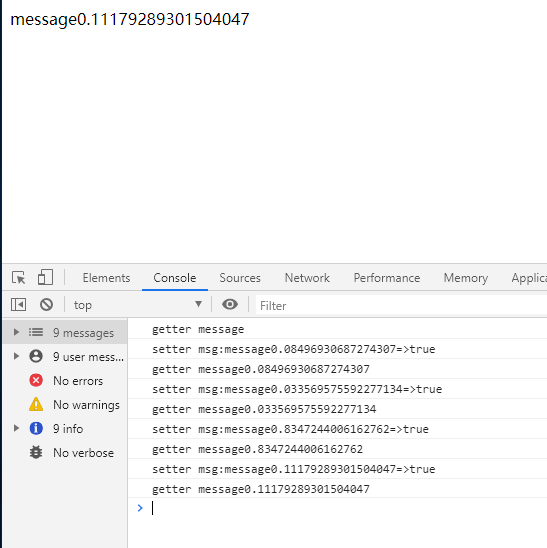Select the blue info icon
Screen dimensions: 547x548
(x=36, y=428)
